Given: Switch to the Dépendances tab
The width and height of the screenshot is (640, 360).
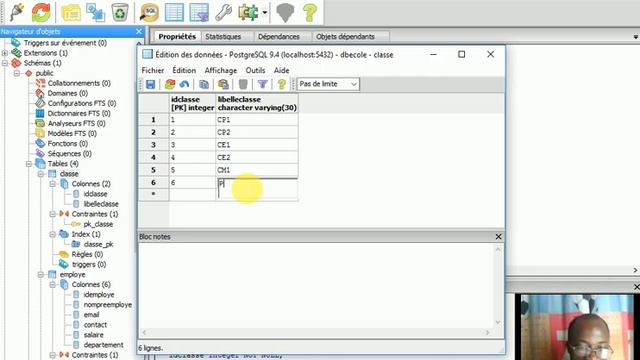Looking at the screenshot, I should coord(279,37).
